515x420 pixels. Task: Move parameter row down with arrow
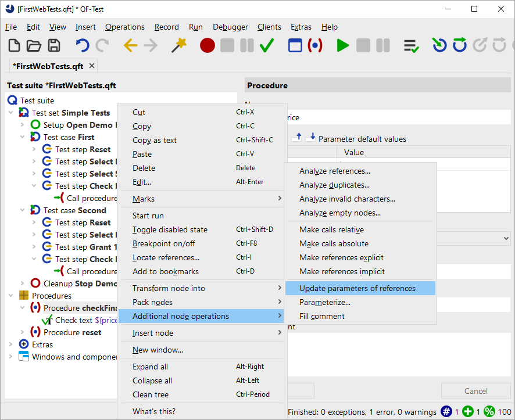click(311, 137)
